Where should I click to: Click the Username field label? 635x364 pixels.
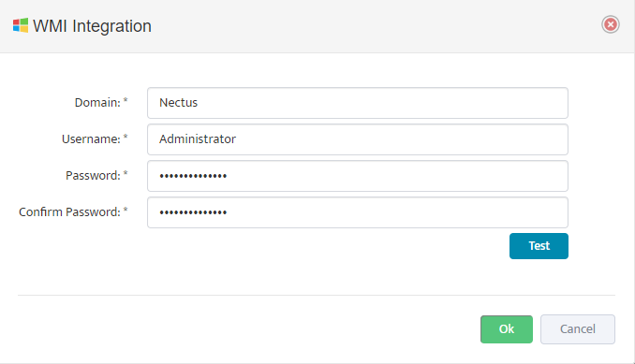(91, 139)
